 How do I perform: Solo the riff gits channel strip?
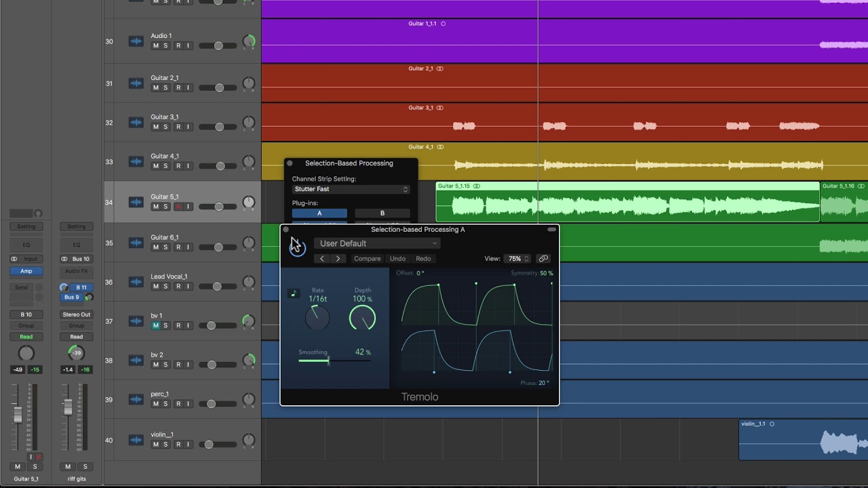pos(85,466)
